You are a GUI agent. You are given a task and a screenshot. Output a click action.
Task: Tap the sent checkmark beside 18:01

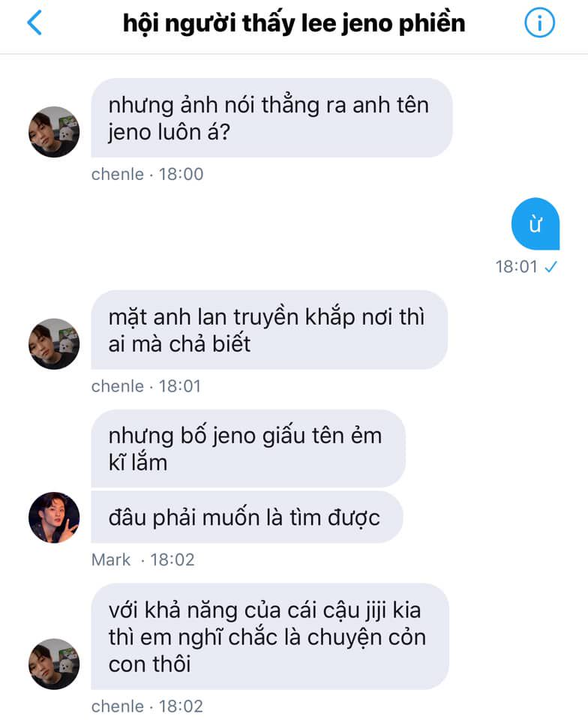(x=550, y=267)
